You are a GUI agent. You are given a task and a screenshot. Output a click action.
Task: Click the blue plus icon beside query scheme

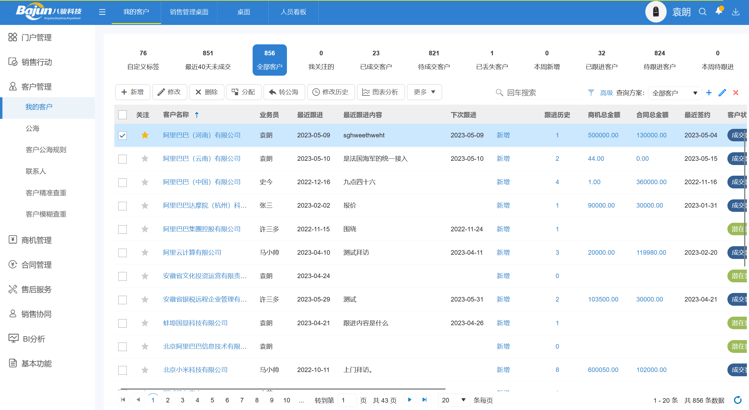[x=709, y=93]
